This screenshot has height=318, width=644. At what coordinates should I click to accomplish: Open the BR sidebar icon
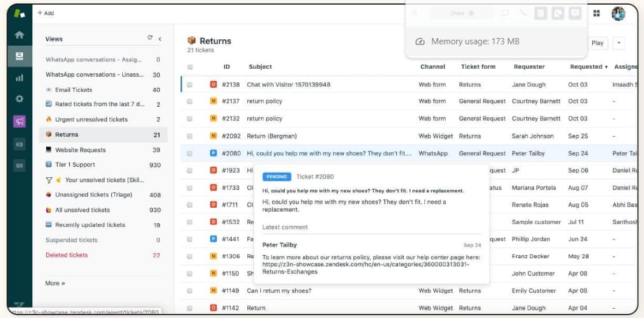pyautogui.click(x=19, y=166)
